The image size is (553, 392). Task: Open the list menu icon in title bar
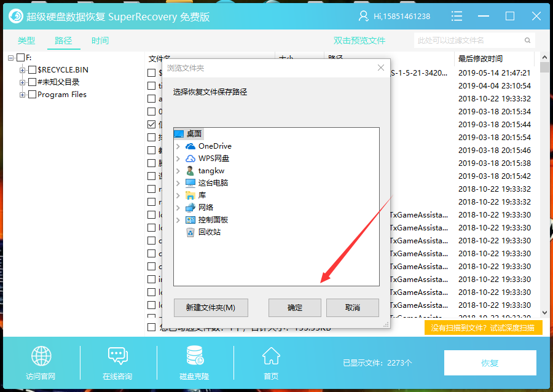pos(457,16)
